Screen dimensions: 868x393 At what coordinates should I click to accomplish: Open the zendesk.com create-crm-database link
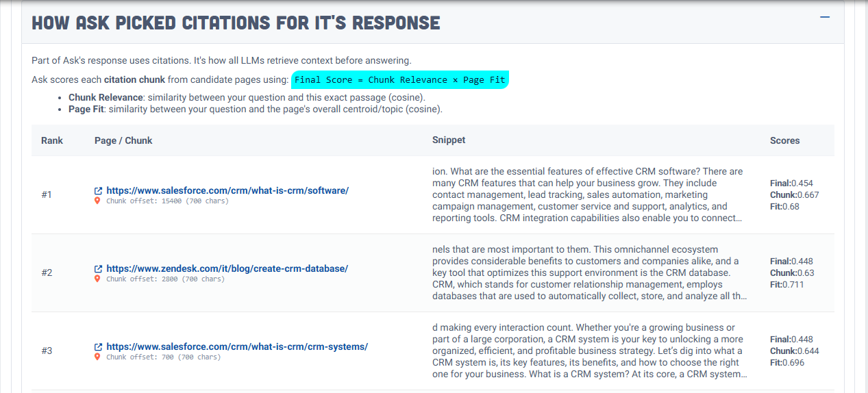[227, 268]
